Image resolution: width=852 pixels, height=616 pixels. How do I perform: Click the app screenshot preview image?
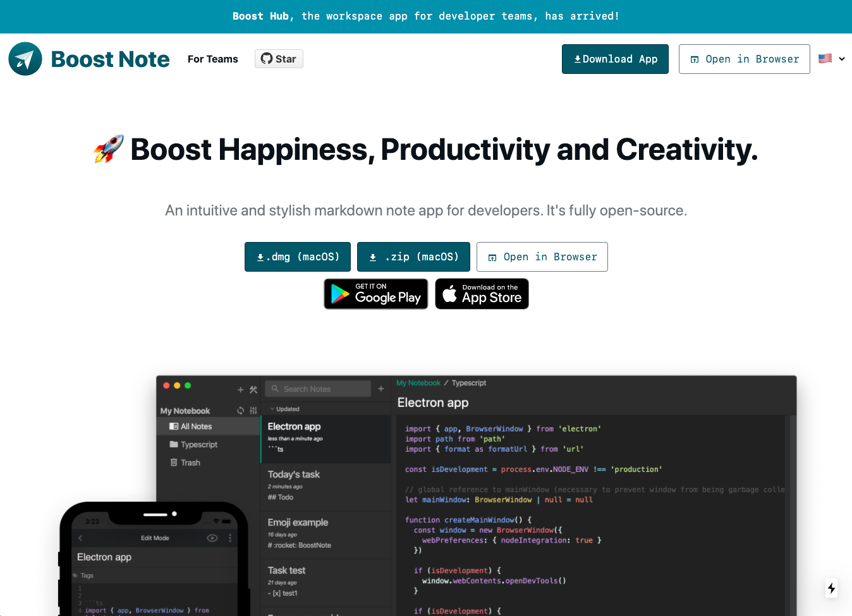(x=428, y=495)
